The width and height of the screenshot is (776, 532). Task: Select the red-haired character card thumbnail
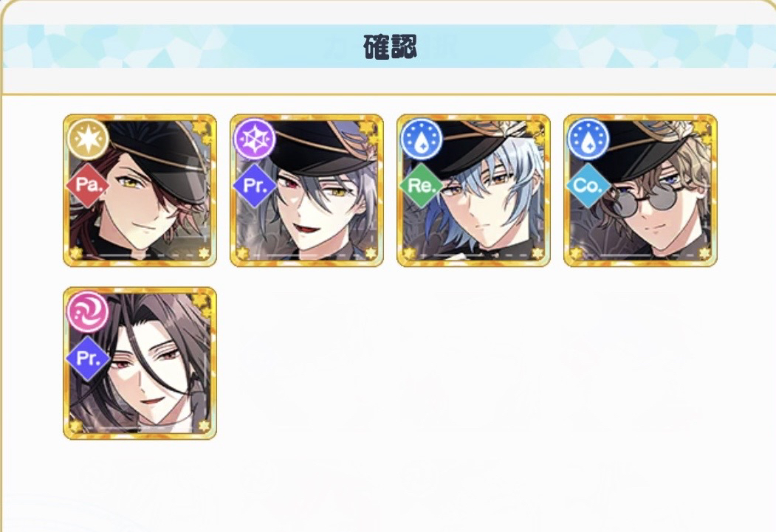click(140, 190)
